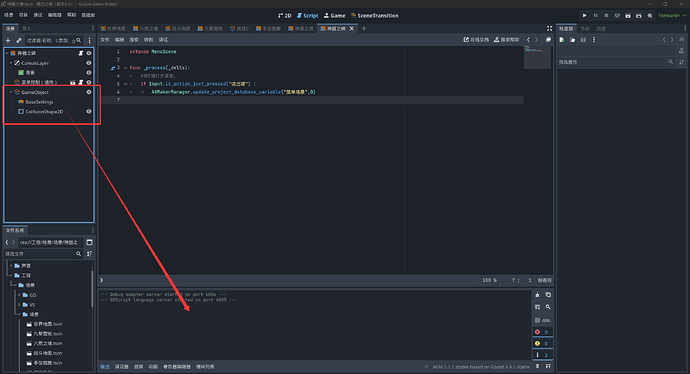Open remote debug options icon
The width and height of the screenshot is (690, 374).
point(617,15)
